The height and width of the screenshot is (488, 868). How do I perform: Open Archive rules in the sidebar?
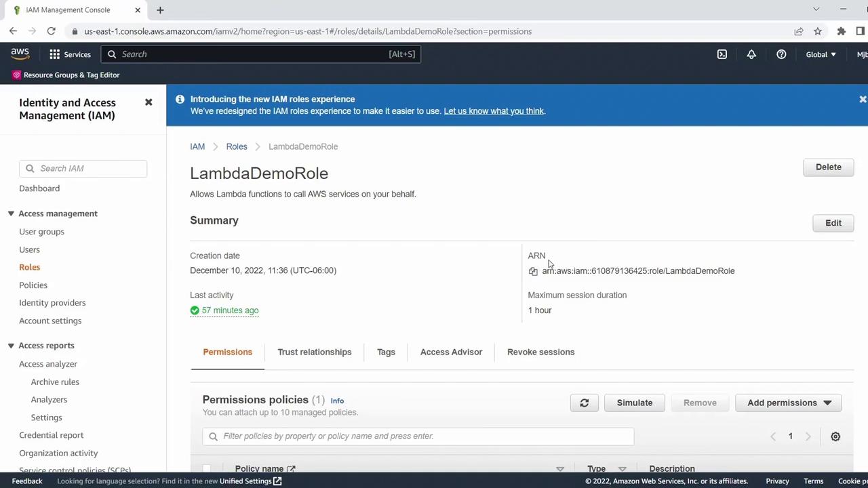pos(55,382)
